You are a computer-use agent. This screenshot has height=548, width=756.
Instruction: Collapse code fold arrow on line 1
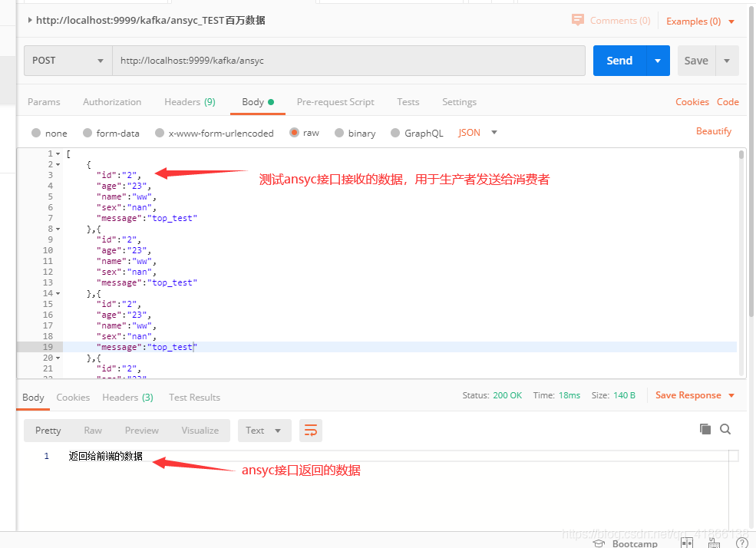[58, 154]
